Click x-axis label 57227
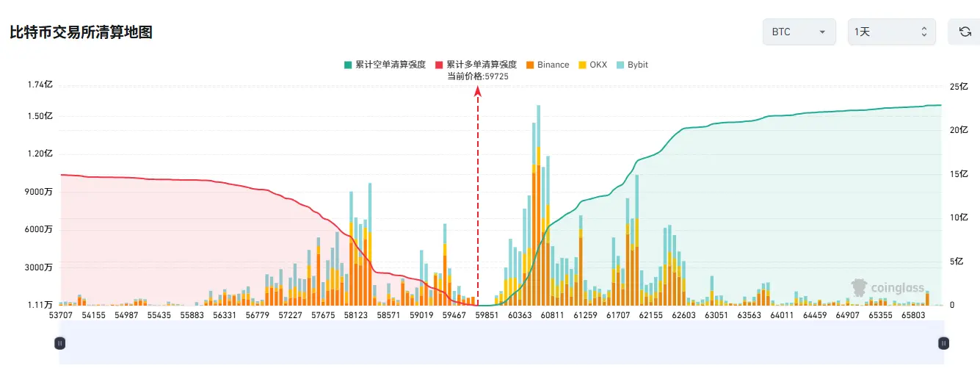This screenshot has height=371, width=980. point(290,314)
